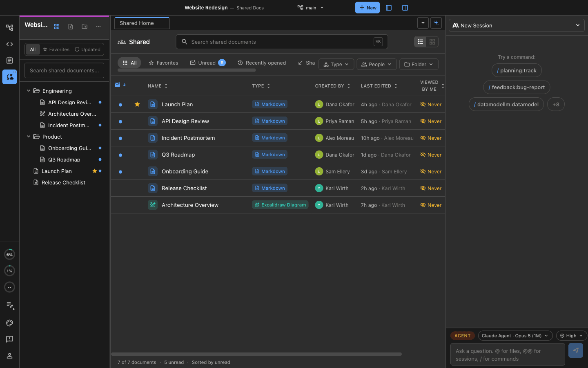The height and width of the screenshot is (368, 588).
Task: Click the sparkle AI button beside the tab bar
Action: [x=436, y=23]
